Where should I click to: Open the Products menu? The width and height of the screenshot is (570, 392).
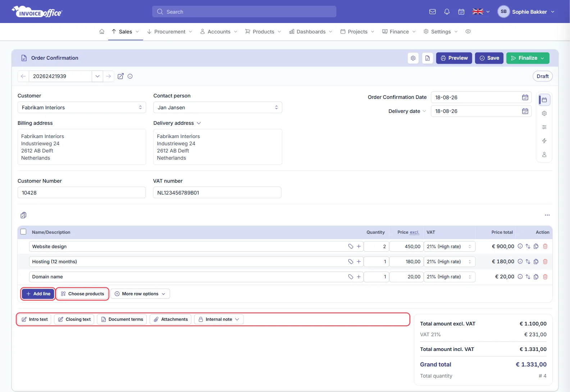click(x=263, y=32)
